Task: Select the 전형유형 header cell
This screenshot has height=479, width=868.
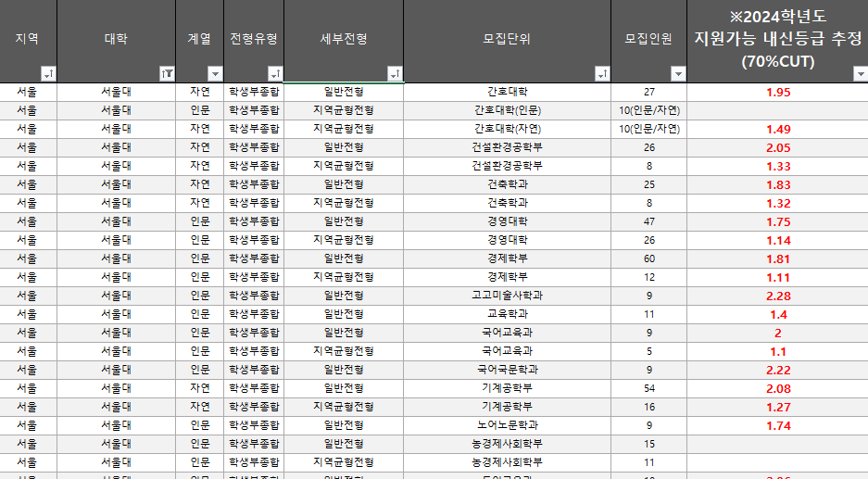Action: pyautogui.click(x=254, y=41)
